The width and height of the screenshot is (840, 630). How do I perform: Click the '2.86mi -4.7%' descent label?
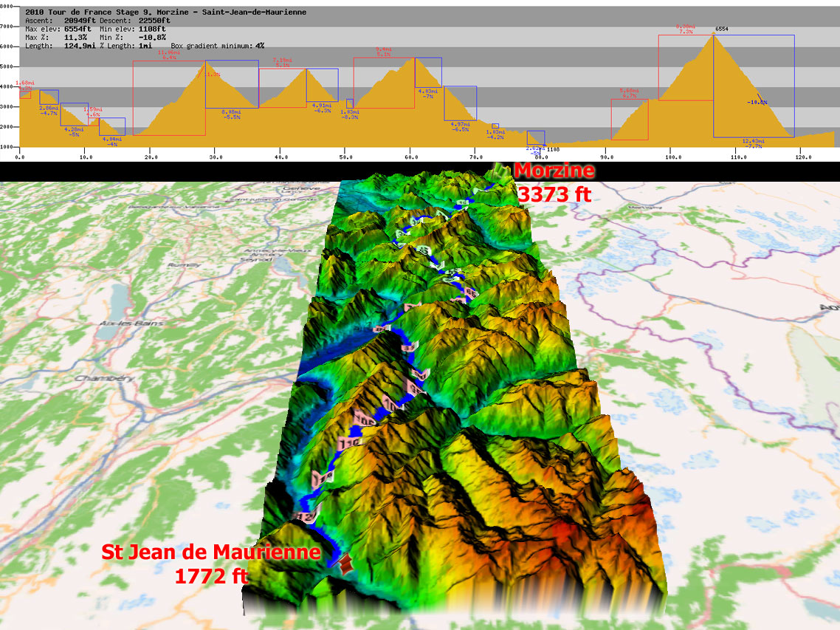[49, 111]
